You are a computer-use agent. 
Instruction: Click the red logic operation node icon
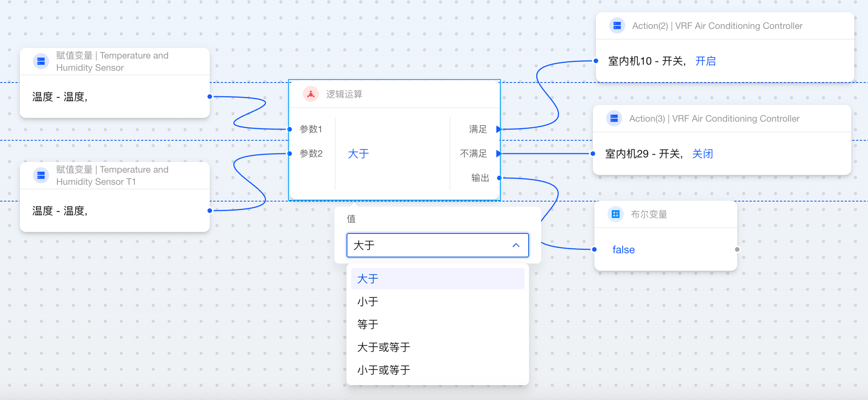[310, 94]
